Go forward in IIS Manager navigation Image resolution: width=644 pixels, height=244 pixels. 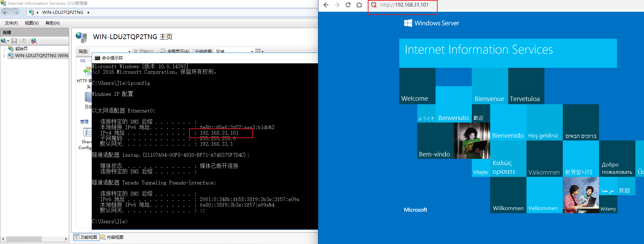(16, 12)
